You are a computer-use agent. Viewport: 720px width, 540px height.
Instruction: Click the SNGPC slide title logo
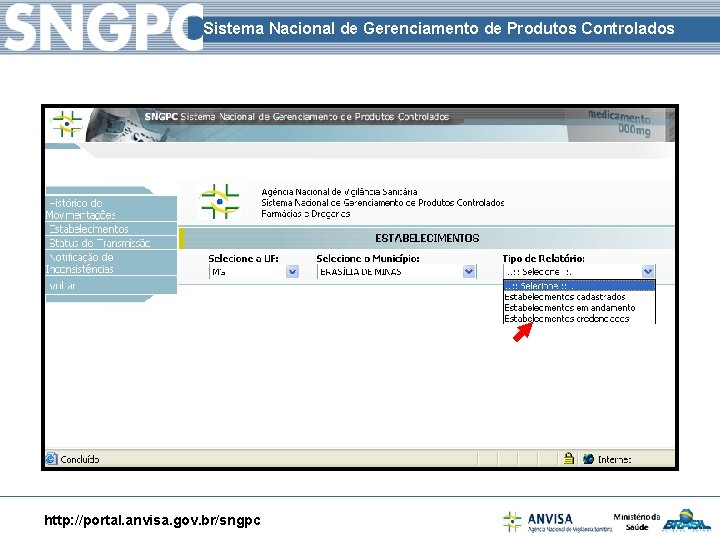click(103, 26)
